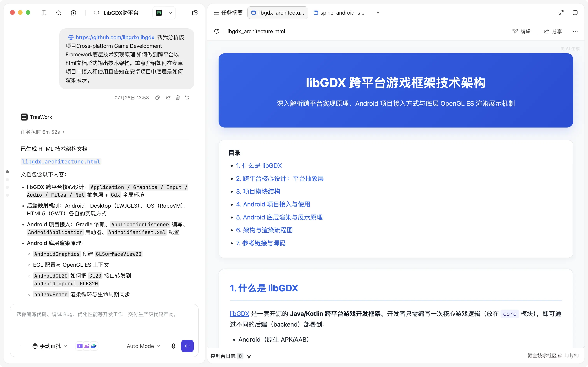
Task: Jump to section 5. Android 底层渲染与展示原理
Action: pyautogui.click(x=279, y=217)
